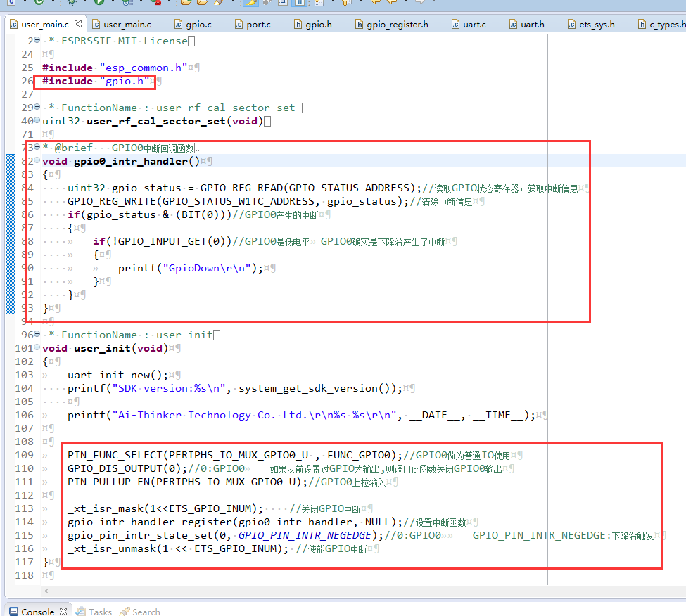The width and height of the screenshot is (686, 616).
Task: Open the port.c editor tab
Action: 253,25
